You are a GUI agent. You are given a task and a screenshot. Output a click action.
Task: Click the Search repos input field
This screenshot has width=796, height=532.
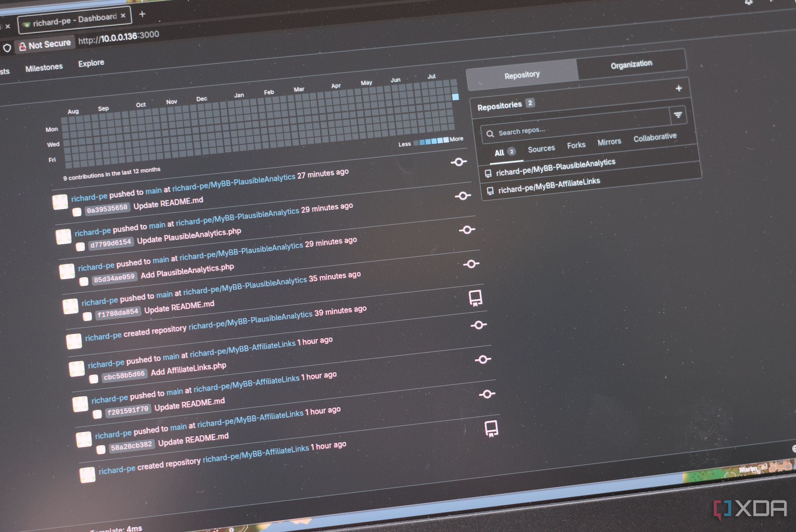[x=576, y=127]
